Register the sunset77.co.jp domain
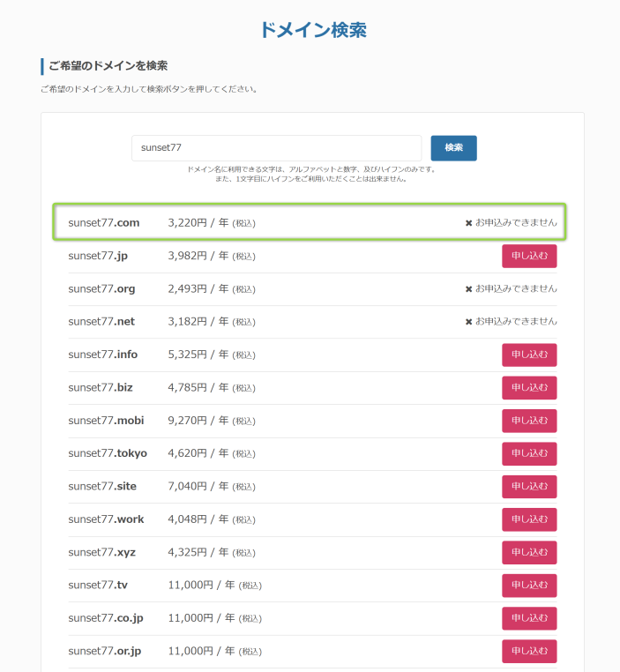Viewport: 620px width, 672px height. [529, 618]
